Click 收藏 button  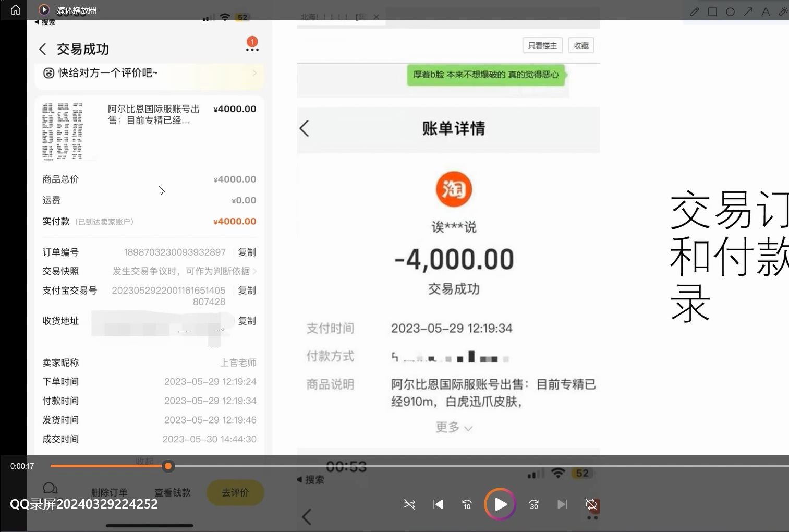(581, 45)
